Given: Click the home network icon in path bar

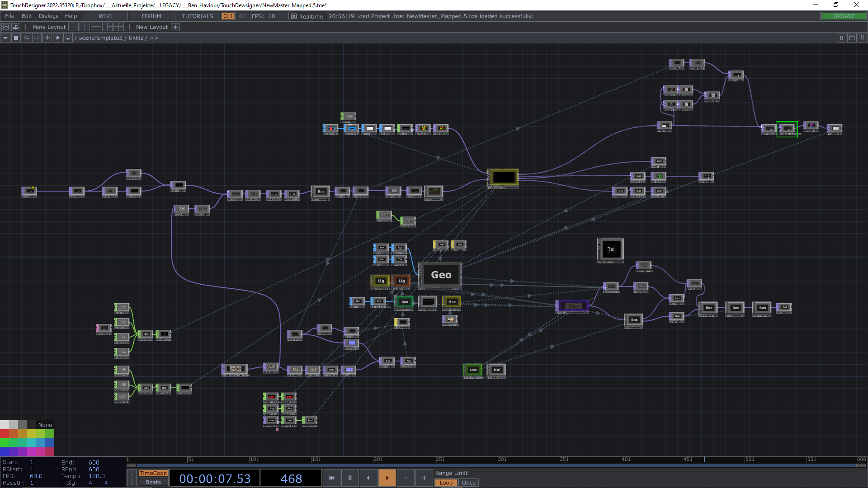Looking at the screenshot, I should [68, 38].
